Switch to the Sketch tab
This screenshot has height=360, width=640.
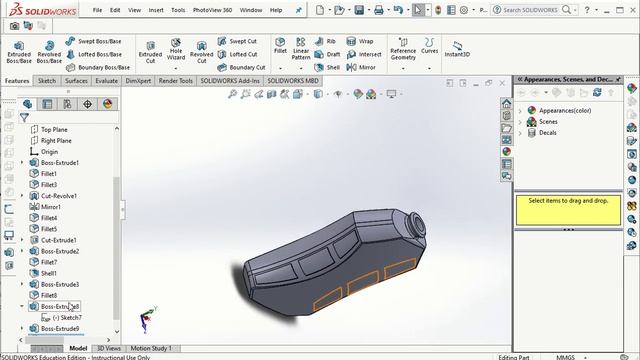(47, 81)
